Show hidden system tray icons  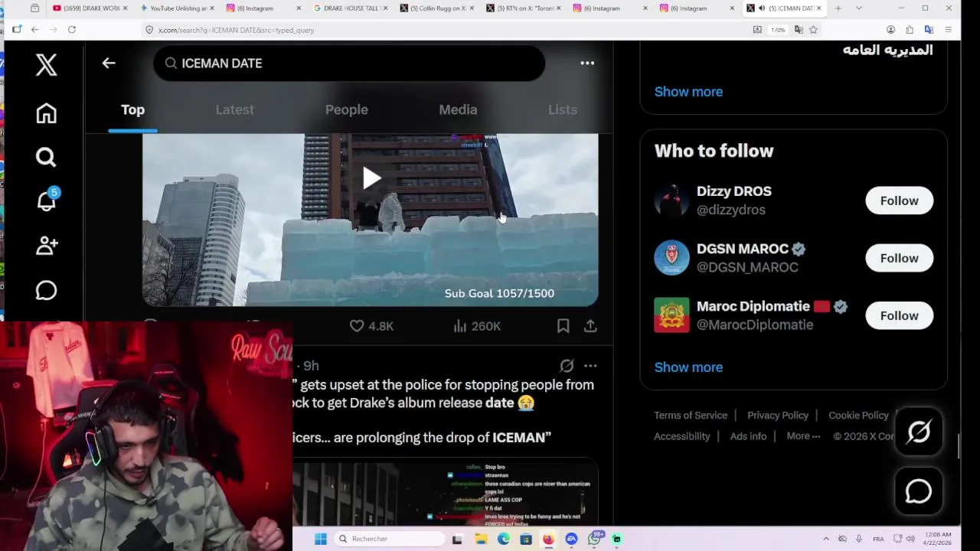(x=825, y=539)
